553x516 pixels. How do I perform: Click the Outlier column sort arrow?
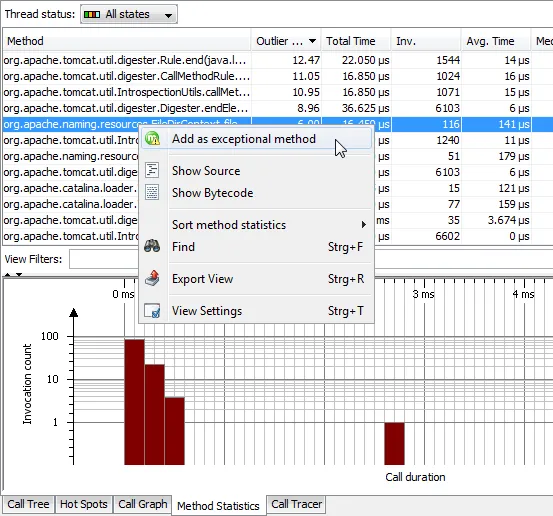tap(312, 41)
